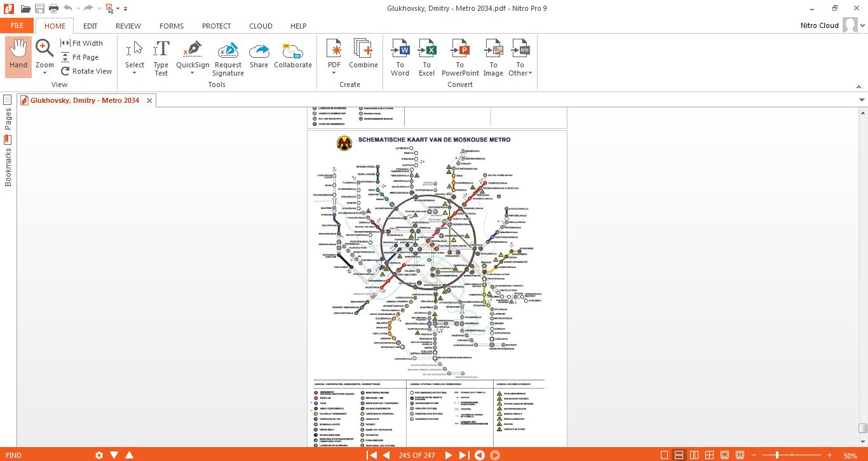
Task: Go back to the previous view
Action: point(480,455)
